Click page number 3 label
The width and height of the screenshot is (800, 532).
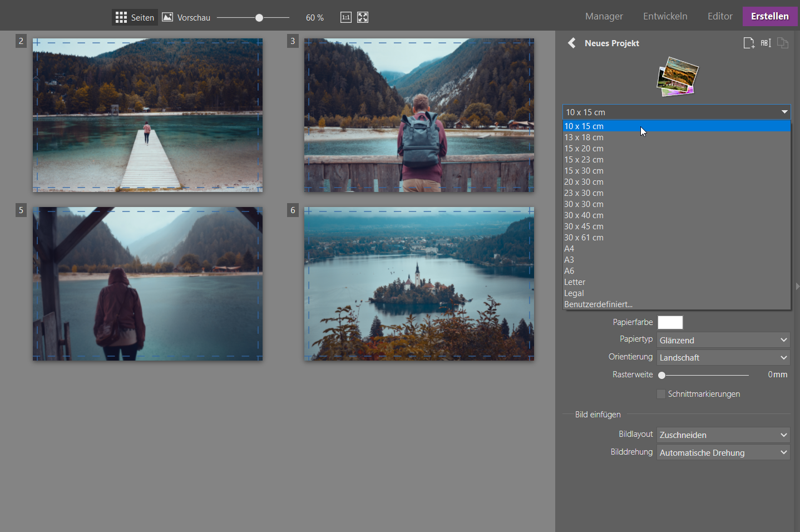coord(293,41)
